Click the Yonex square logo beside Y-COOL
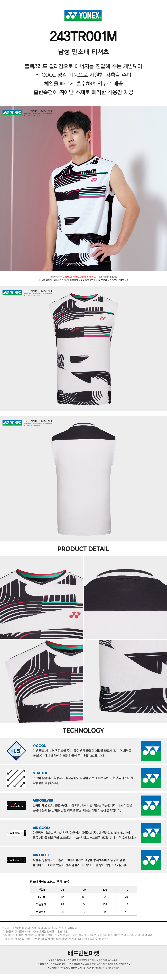This screenshot has width=167, height=980. [151, 751]
